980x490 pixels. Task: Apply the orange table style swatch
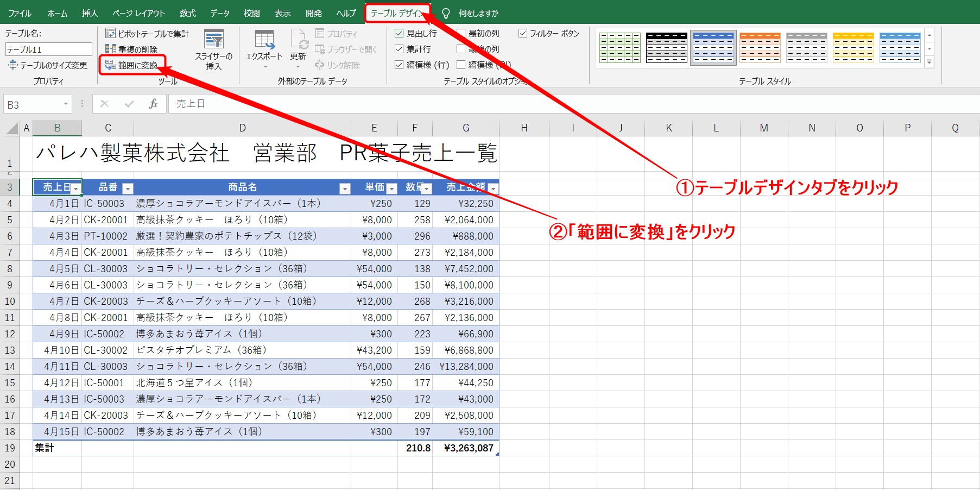coord(760,48)
